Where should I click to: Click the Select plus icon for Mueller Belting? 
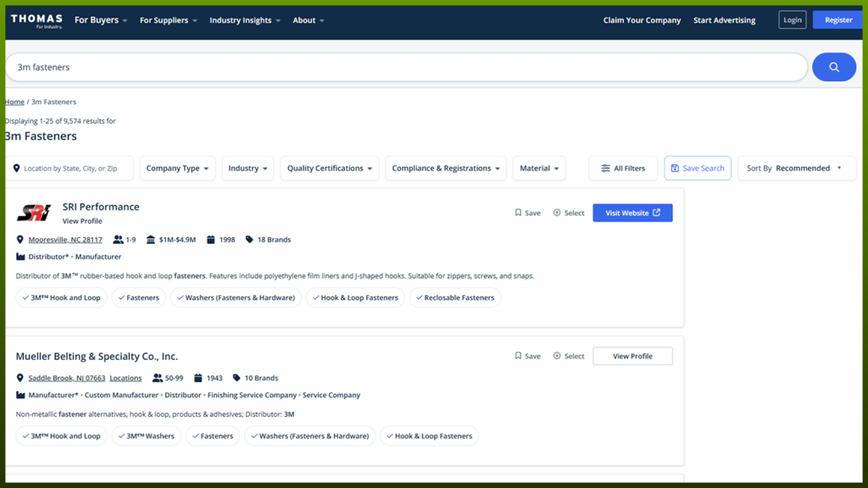557,356
